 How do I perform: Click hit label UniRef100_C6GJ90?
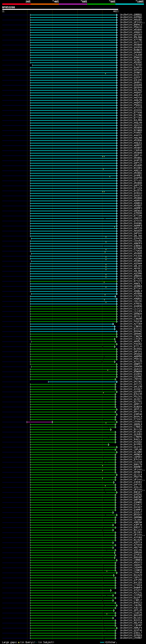[131, 301]
